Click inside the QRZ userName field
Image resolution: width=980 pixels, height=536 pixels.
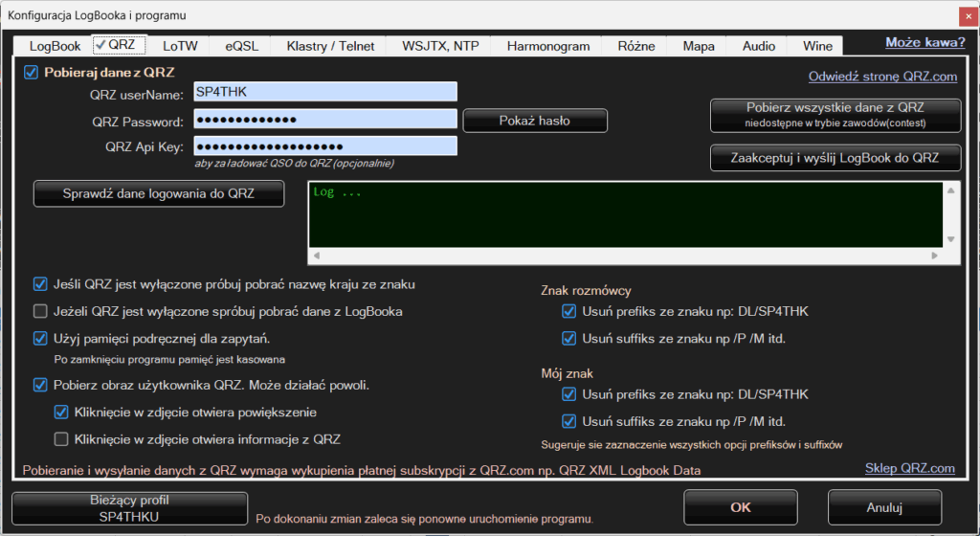point(325,92)
